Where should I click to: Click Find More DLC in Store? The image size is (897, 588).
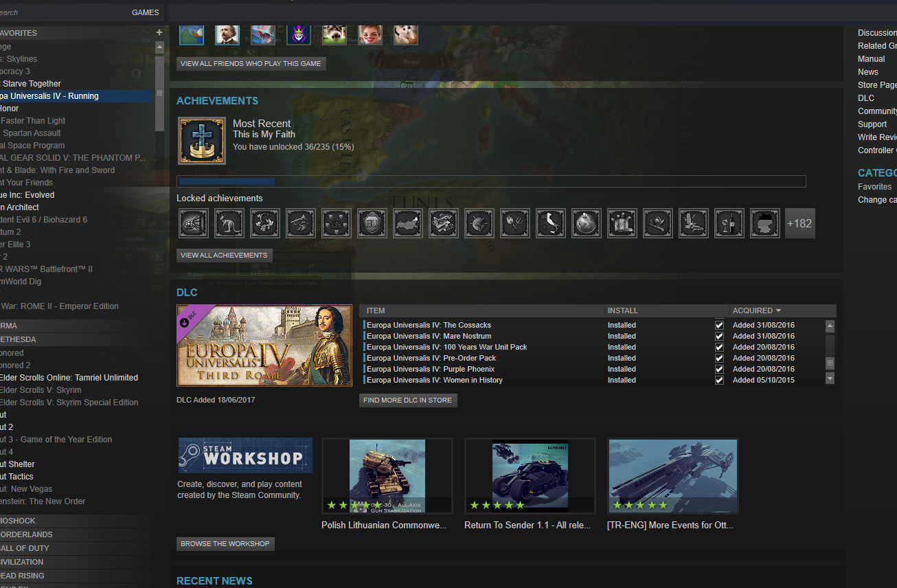click(x=408, y=400)
